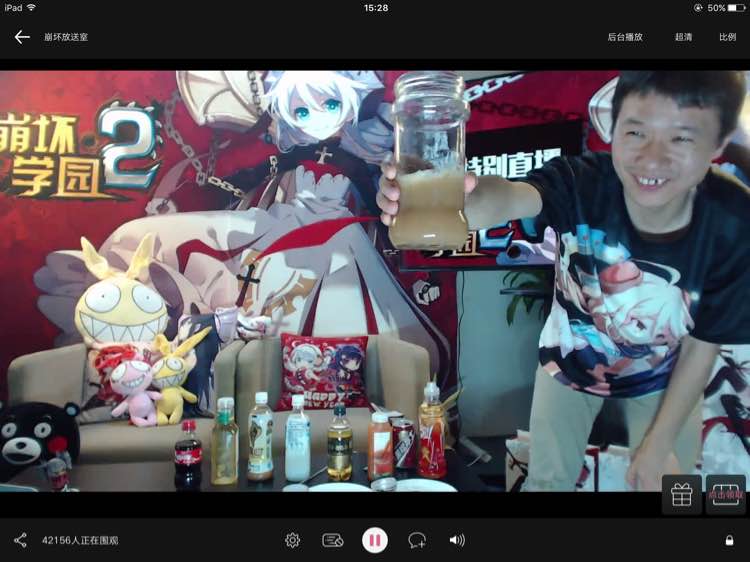Viewport: 750px width, 562px height.
Task: Open settings gear in player bar
Action: (x=292, y=540)
